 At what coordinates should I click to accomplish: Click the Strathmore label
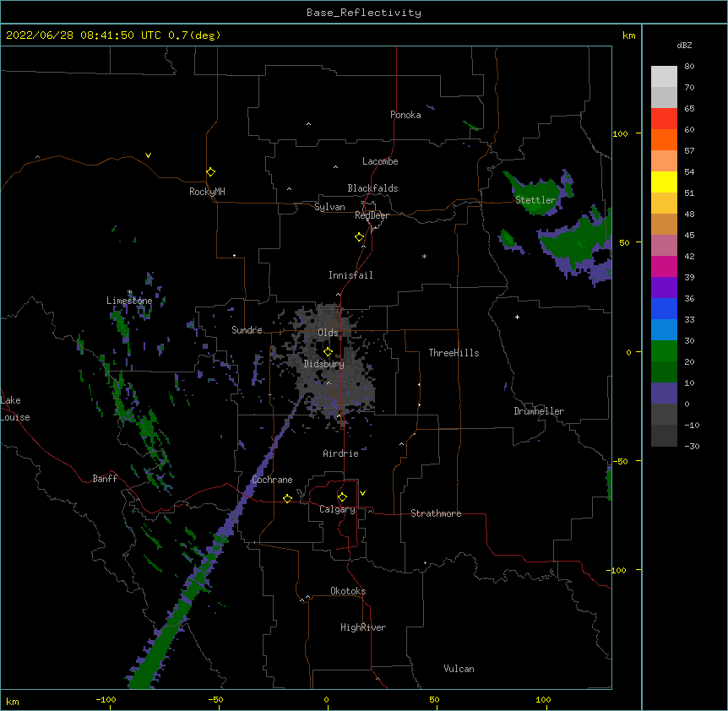pyautogui.click(x=436, y=513)
